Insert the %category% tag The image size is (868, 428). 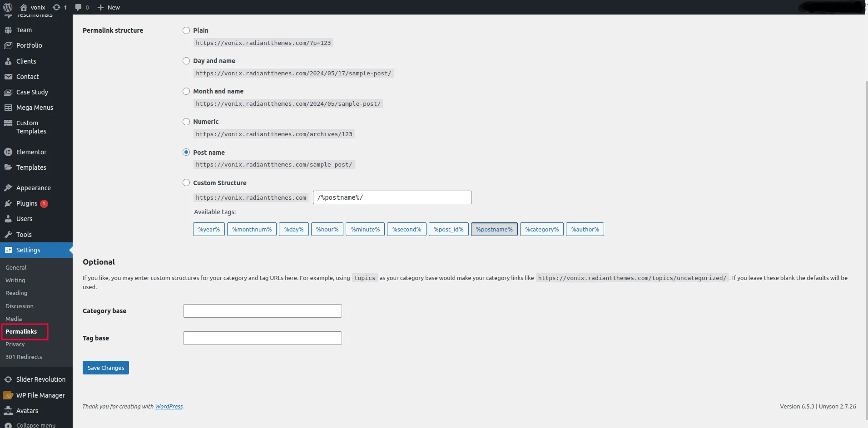tap(542, 229)
